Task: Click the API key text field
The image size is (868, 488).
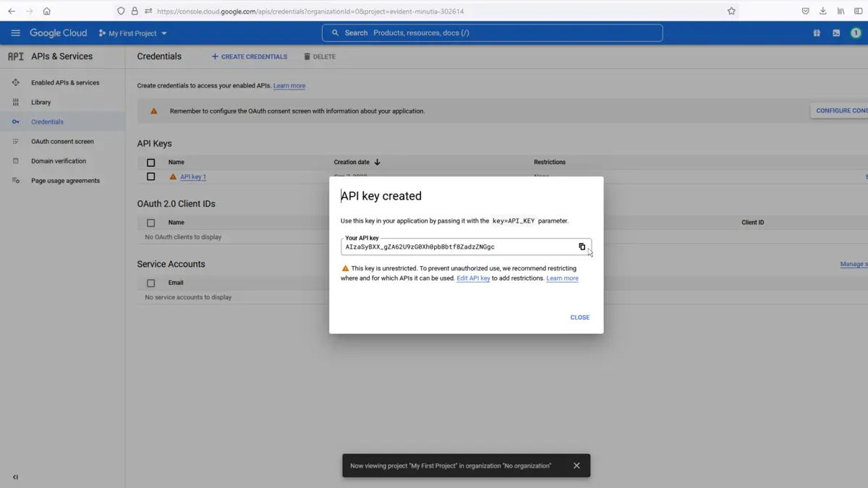Action: (x=466, y=247)
